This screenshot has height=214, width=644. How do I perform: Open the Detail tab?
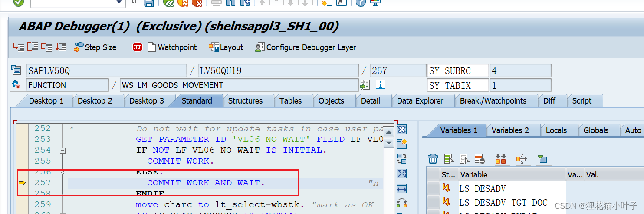click(370, 100)
